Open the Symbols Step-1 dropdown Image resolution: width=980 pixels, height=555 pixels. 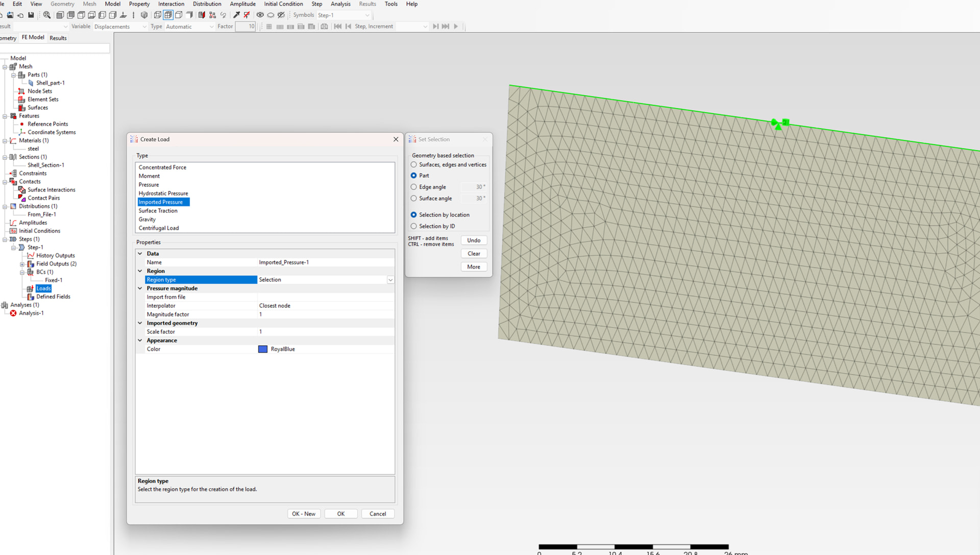tap(367, 15)
